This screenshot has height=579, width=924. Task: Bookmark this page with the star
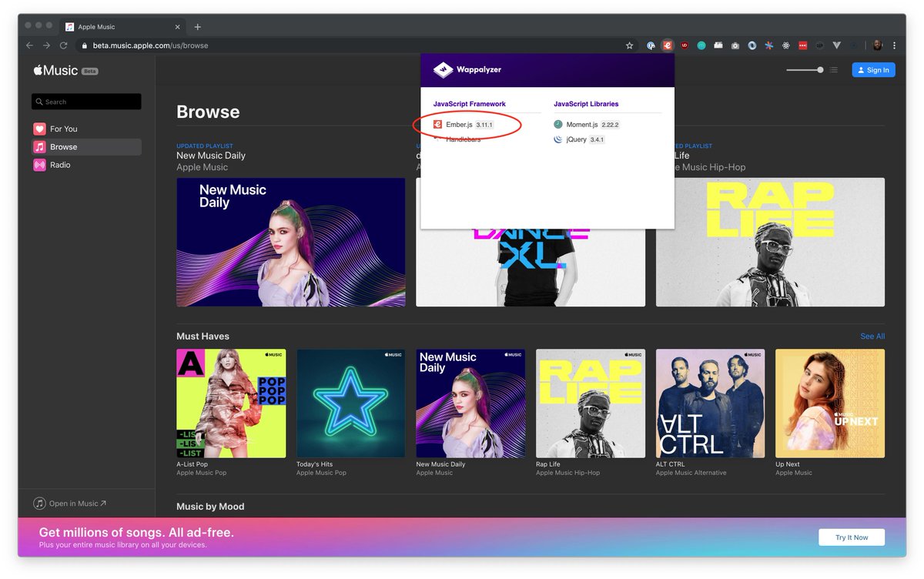[x=629, y=45]
